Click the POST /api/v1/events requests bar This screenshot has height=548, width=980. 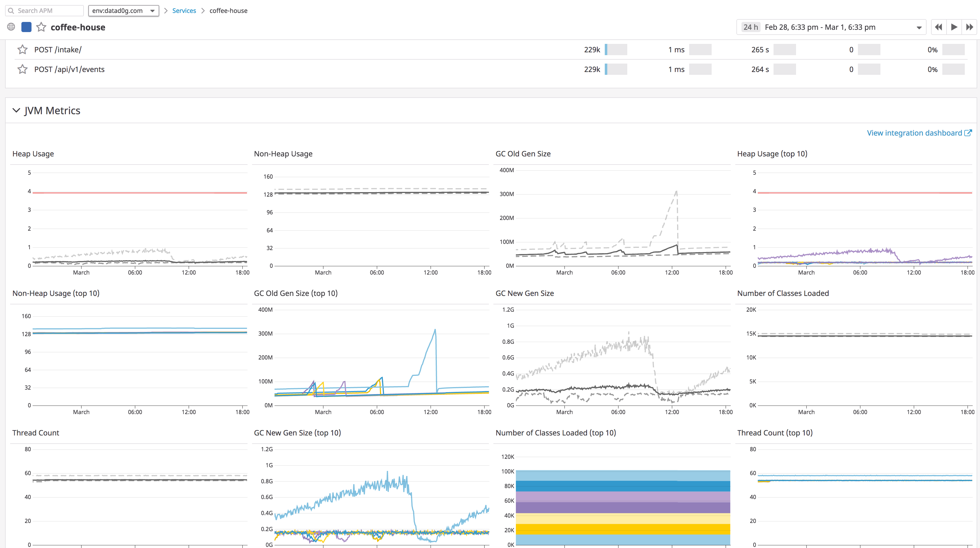(615, 69)
